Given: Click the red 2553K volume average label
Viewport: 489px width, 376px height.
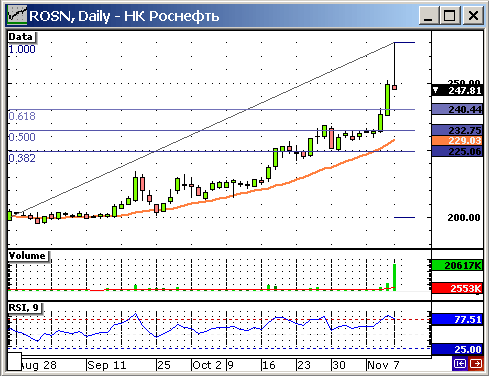Looking at the screenshot, I should [457, 288].
